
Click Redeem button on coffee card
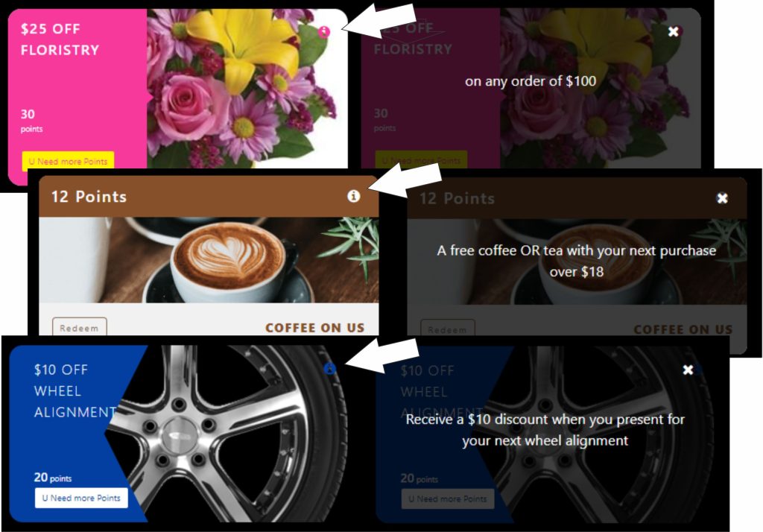coord(79,328)
